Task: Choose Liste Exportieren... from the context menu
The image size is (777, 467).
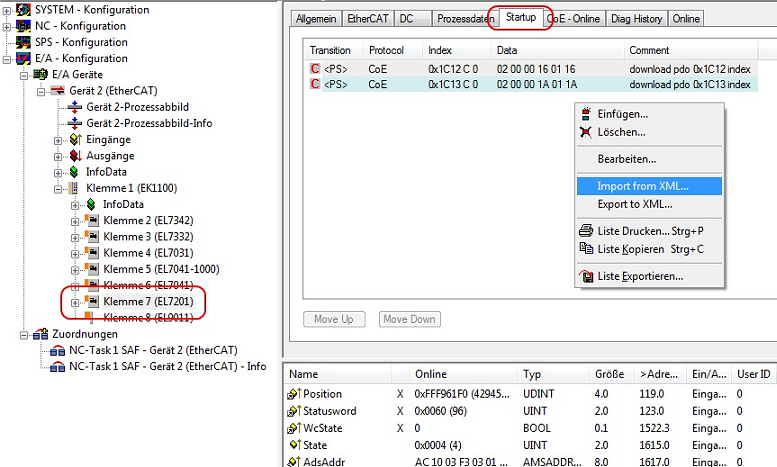Action: (x=649, y=276)
